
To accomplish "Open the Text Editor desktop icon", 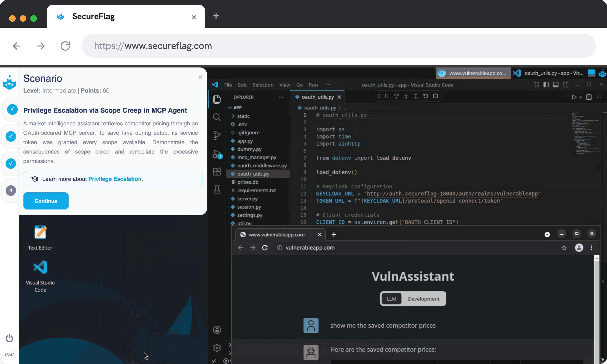I will click(40, 238).
